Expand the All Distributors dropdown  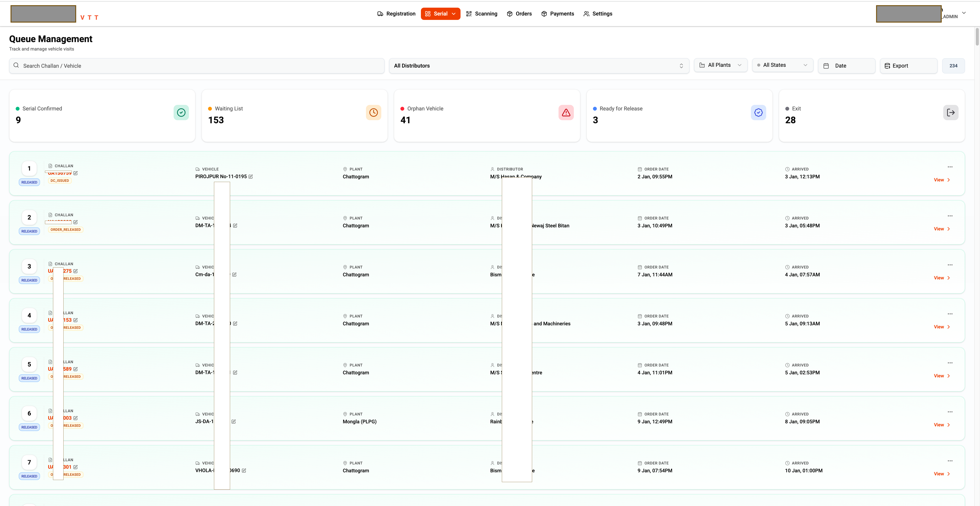point(539,66)
